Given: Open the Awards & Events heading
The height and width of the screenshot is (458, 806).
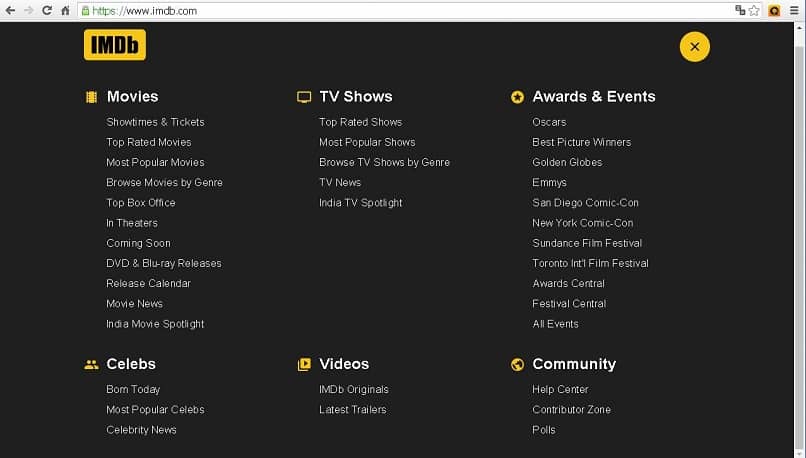Looking at the screenshot, I should click(594, 97).
